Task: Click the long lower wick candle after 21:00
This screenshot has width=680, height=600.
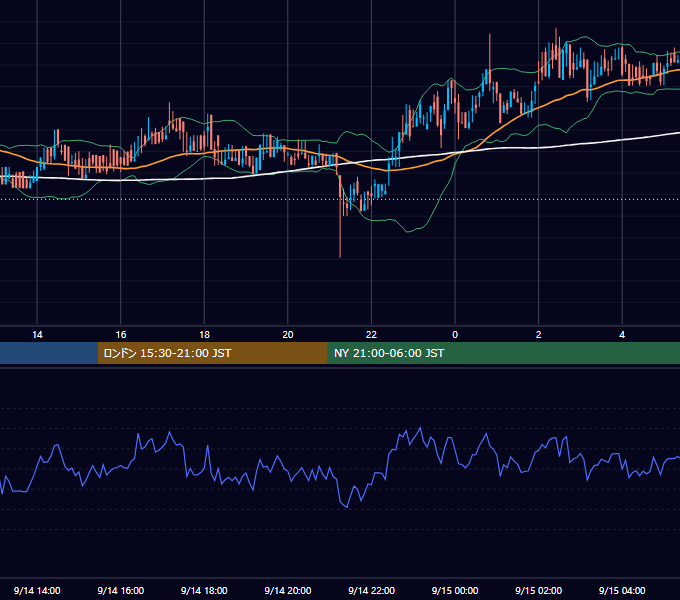Action: point(340,217)
